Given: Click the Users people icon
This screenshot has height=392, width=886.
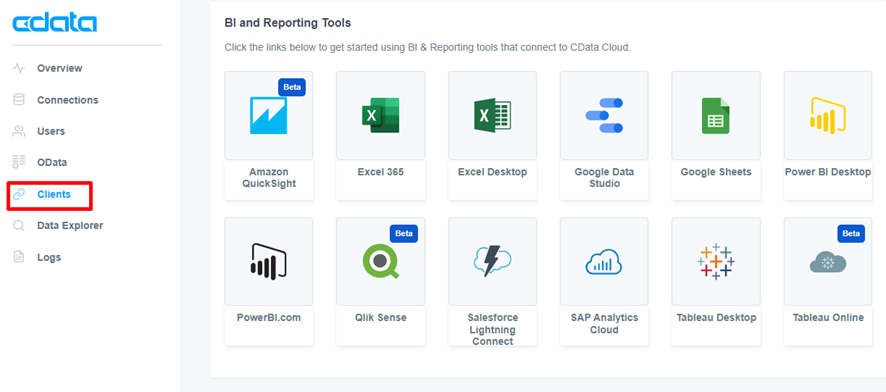Looking at the screenshot, I should pos(19,132).
